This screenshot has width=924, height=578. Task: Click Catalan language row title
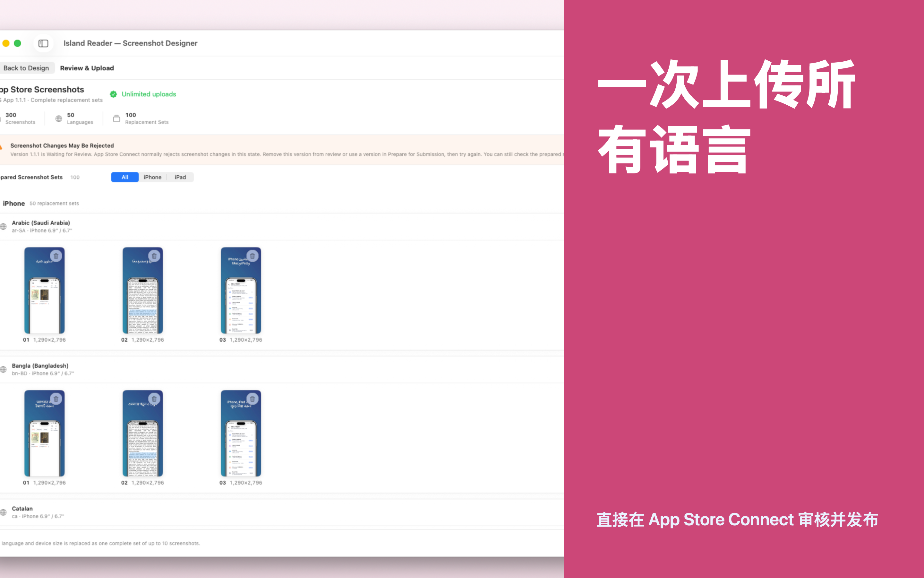[22, 509]
